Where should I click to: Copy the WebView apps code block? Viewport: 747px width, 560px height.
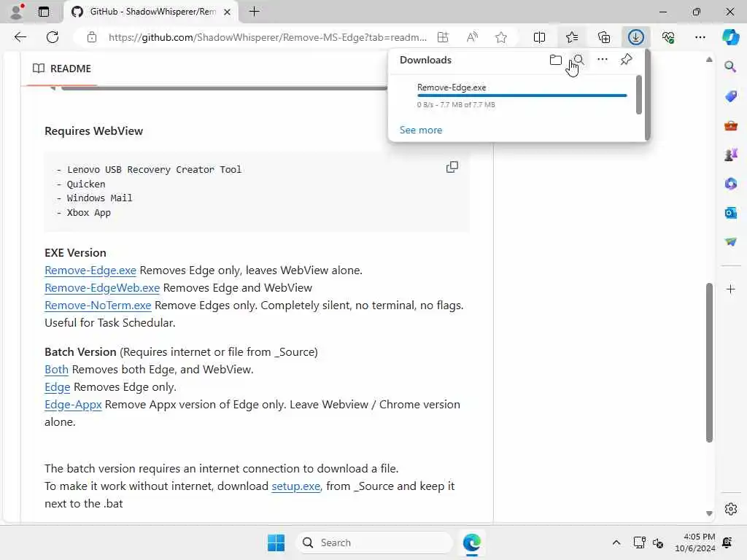tap(452, 167)
